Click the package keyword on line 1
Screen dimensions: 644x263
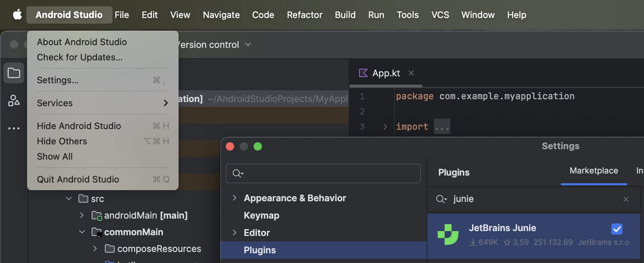(x=415, y=96)
